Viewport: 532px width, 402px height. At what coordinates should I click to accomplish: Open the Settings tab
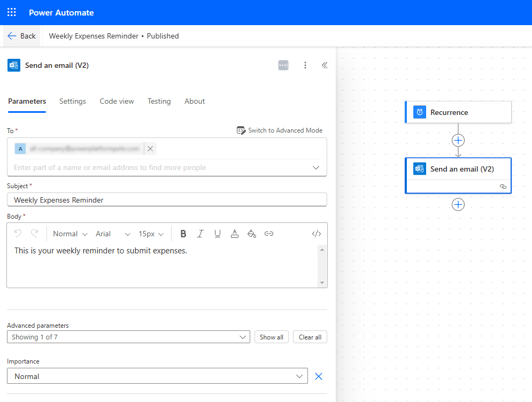click(73, 101)
